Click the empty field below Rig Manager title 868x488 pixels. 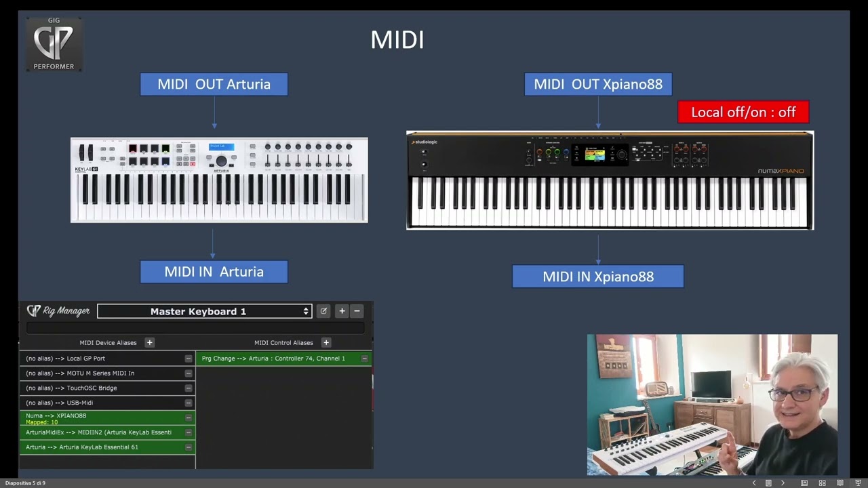coord(195,328)
